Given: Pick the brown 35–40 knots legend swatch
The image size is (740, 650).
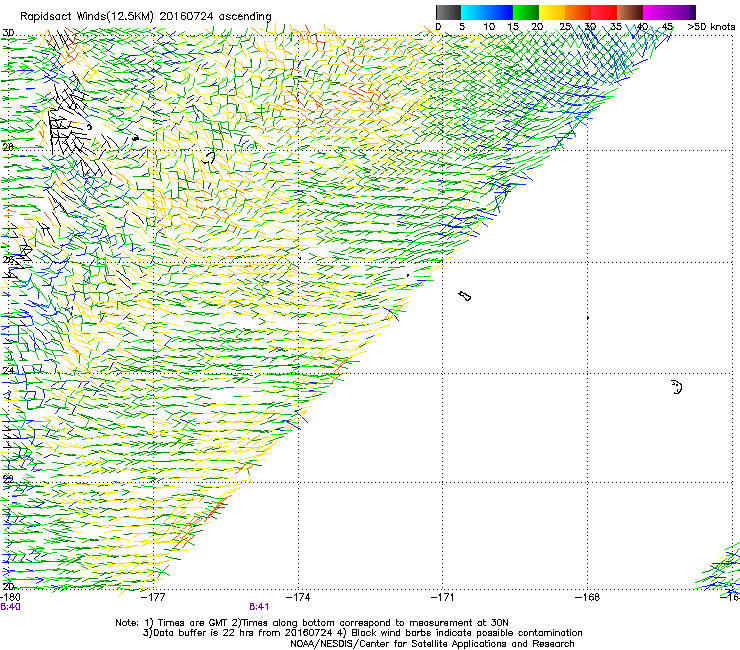Looking at the screenshot, I should pyautogui.click(x=630, y=12).
